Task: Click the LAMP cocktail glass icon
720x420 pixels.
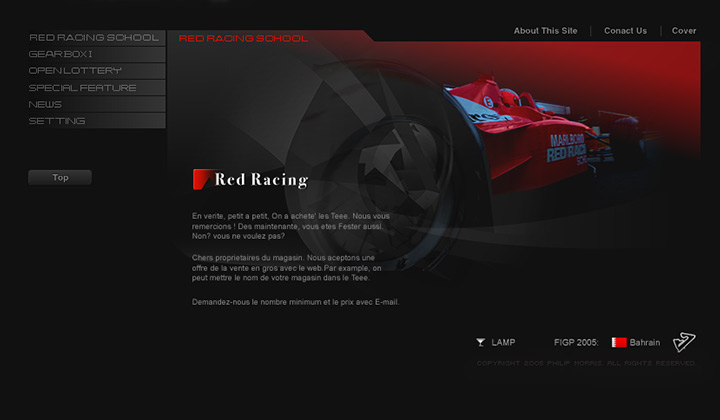Action: coord(480,342)
